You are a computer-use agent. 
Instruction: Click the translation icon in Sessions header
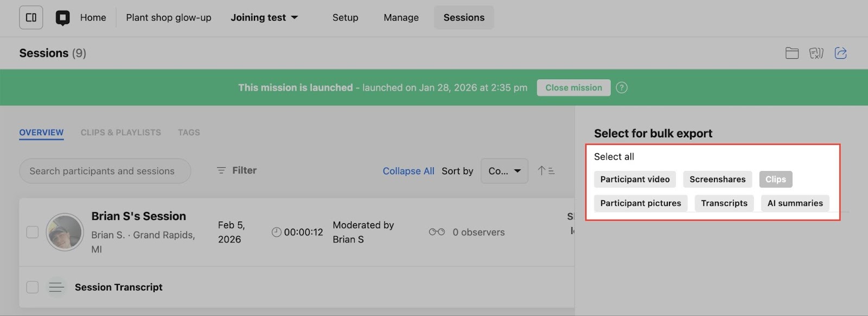click(x=816, y=53)
